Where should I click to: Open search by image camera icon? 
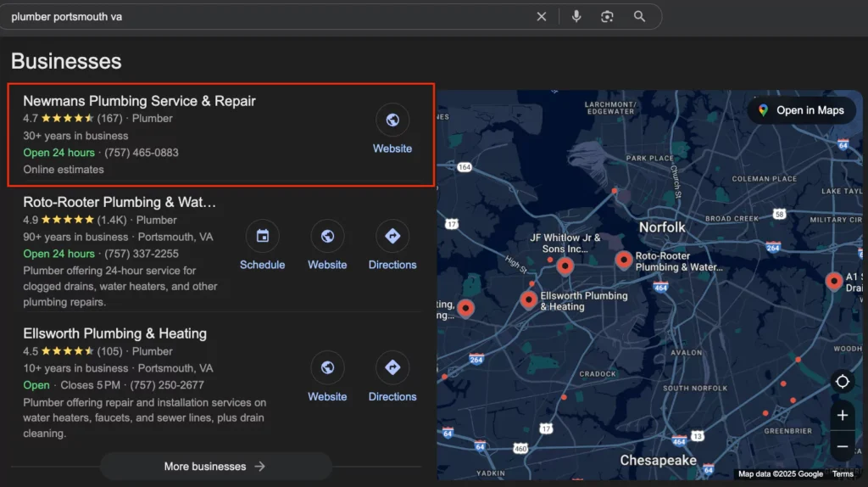click(x=607, y=17)
